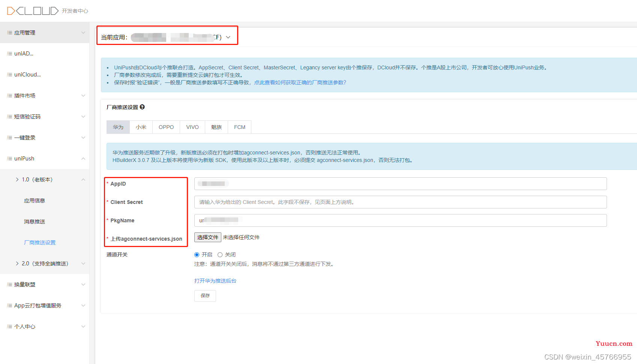Click the list icon beside 插件市场
The image size is (637, 364).
(10, 96)
